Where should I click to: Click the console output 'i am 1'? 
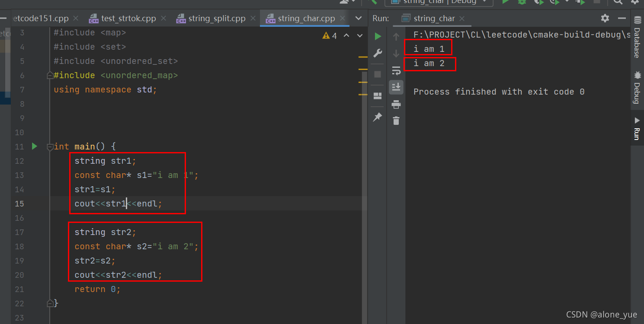coord(429,49)
